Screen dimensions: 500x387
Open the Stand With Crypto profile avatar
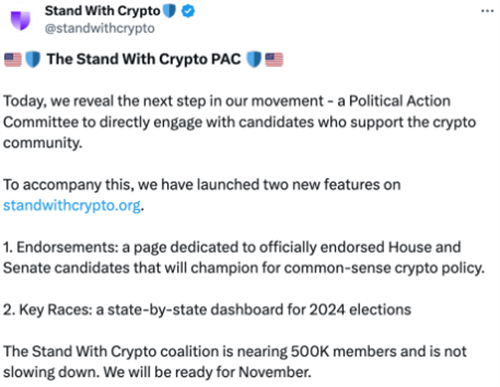[x=20, y=20]
